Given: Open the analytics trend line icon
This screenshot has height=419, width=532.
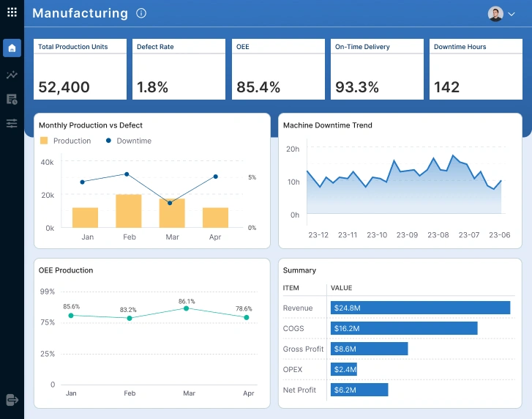Looking at the screenshot, I should (12, 75).
